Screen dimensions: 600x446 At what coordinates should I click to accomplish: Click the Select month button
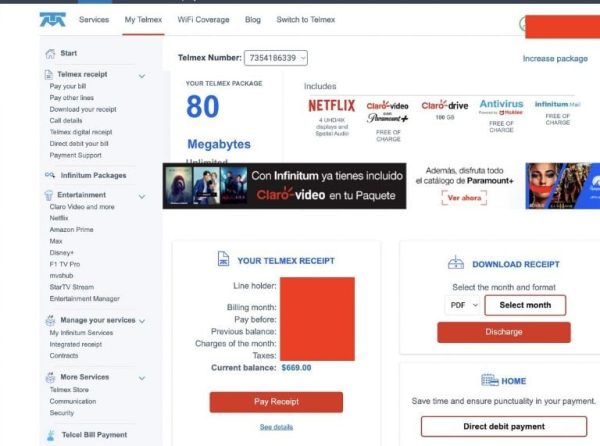coord(525,305)
